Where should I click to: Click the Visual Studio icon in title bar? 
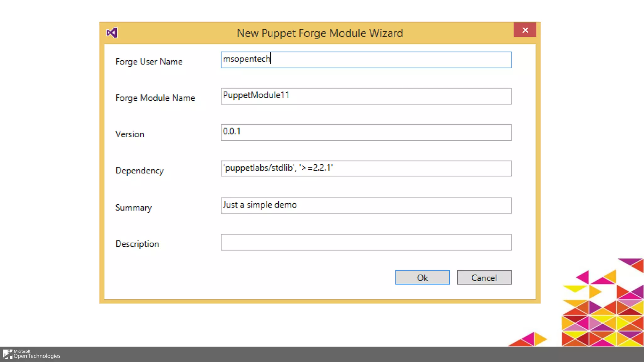pyautogui.click(x=112, y=33)
